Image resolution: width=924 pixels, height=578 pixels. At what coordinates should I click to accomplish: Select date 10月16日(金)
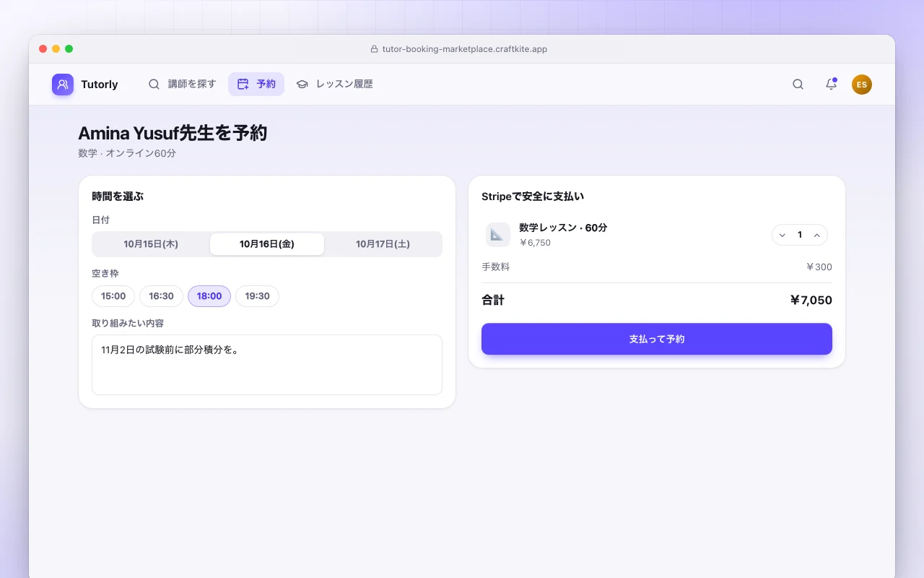pos(267,244)
